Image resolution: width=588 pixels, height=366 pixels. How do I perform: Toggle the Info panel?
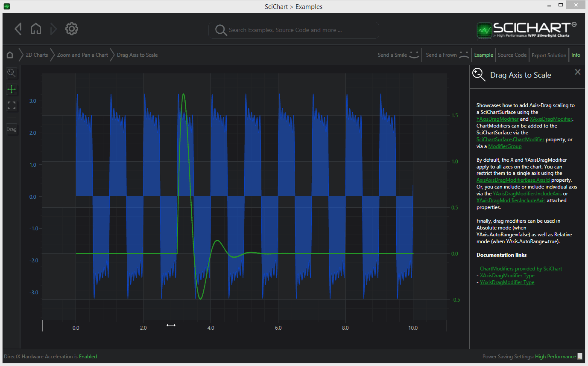[576, 55]
